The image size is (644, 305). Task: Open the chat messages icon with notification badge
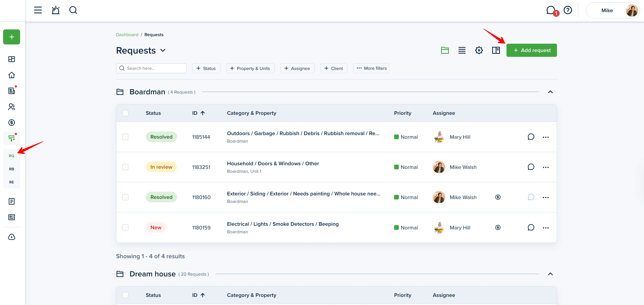[551, 10]
